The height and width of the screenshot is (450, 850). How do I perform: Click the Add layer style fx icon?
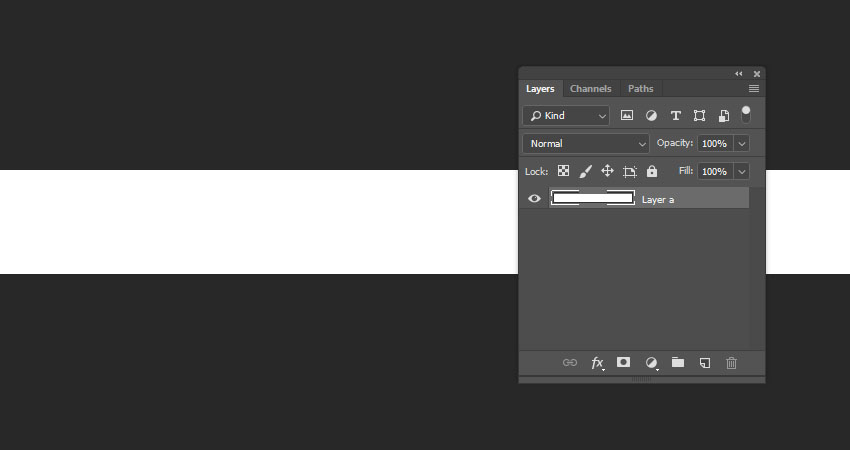point(597,363)
